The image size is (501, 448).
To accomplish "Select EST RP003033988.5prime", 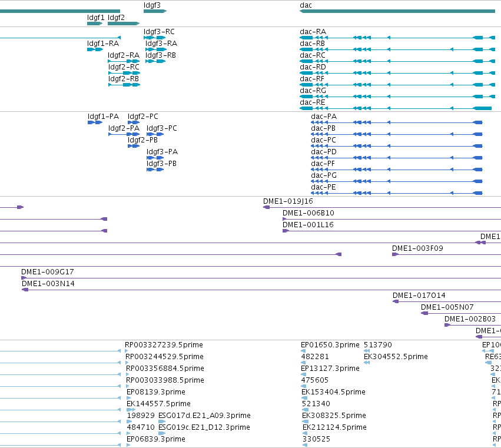I will point(128,386).
